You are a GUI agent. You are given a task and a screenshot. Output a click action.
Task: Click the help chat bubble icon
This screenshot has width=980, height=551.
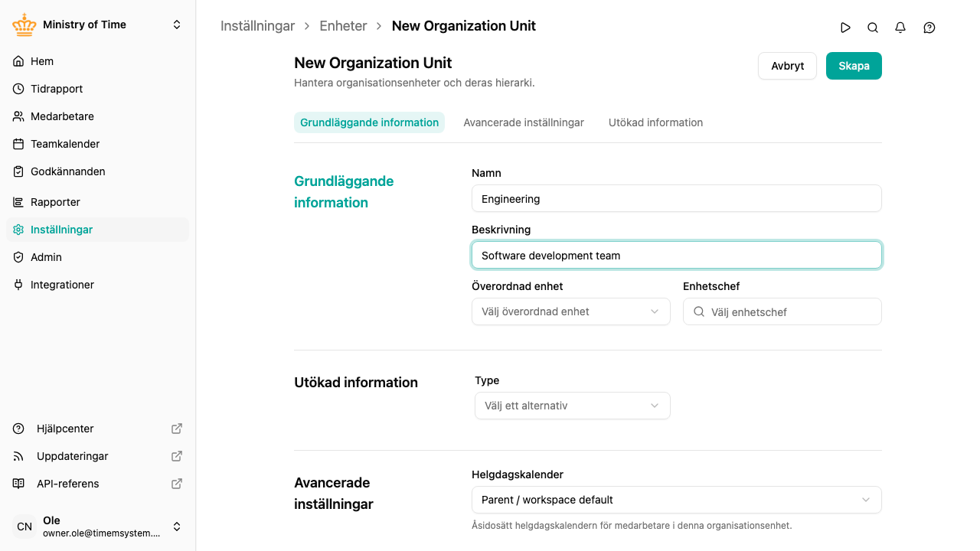point(929,28)
